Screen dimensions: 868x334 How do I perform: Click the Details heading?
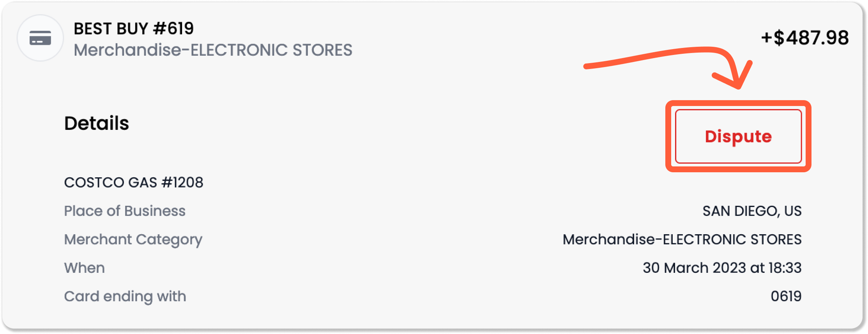pyautogui.click(x=97, y=123)
